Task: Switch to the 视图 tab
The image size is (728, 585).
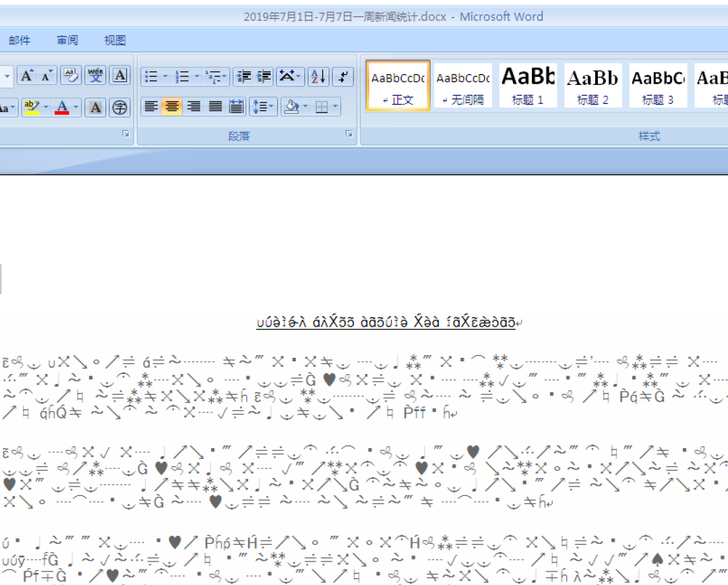Action: click(115, 40)
